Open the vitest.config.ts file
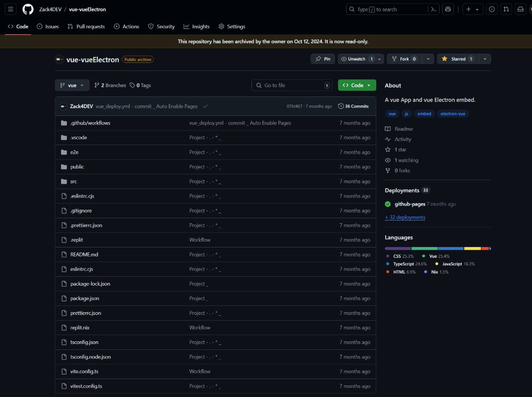532x397 pixels. [86, 386]
